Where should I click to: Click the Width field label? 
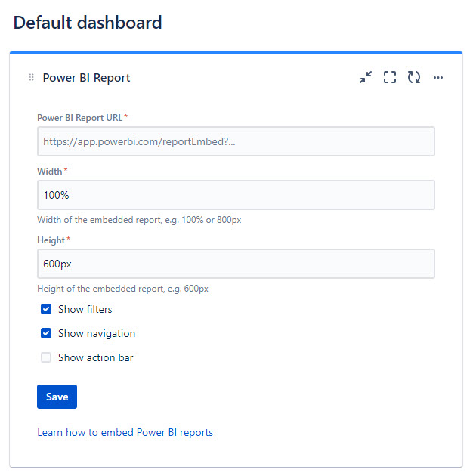pos(49,172)
